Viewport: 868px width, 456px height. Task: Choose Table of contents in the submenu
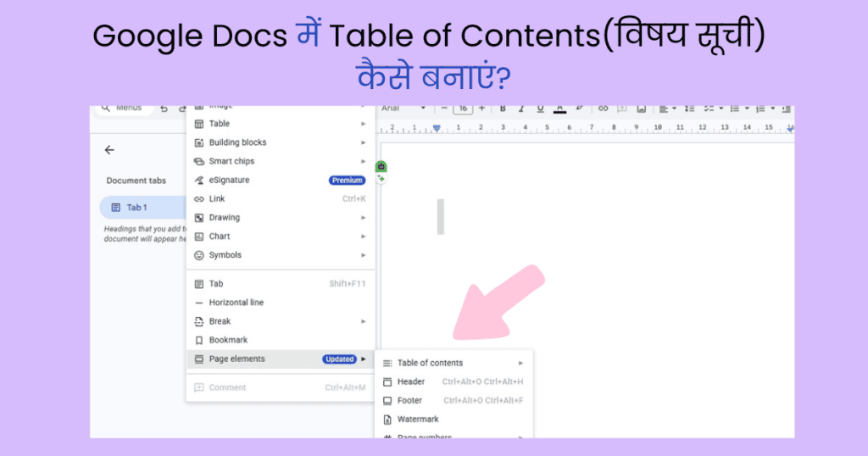454,363
